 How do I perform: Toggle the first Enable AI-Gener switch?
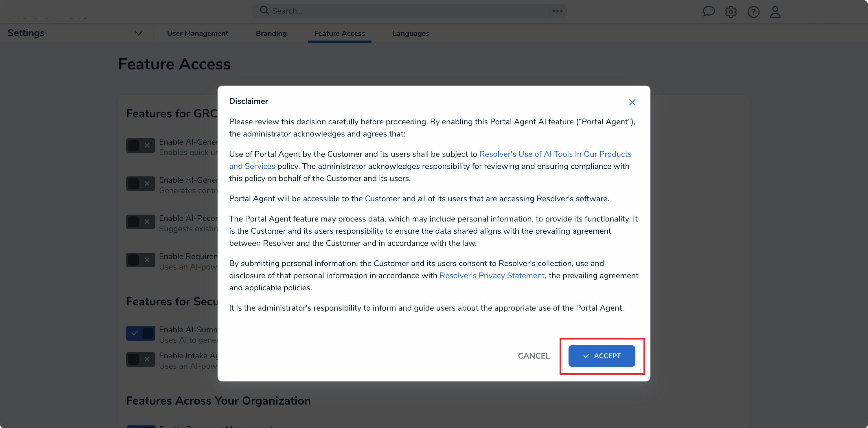pyautogui.click(x=141, y=145)
